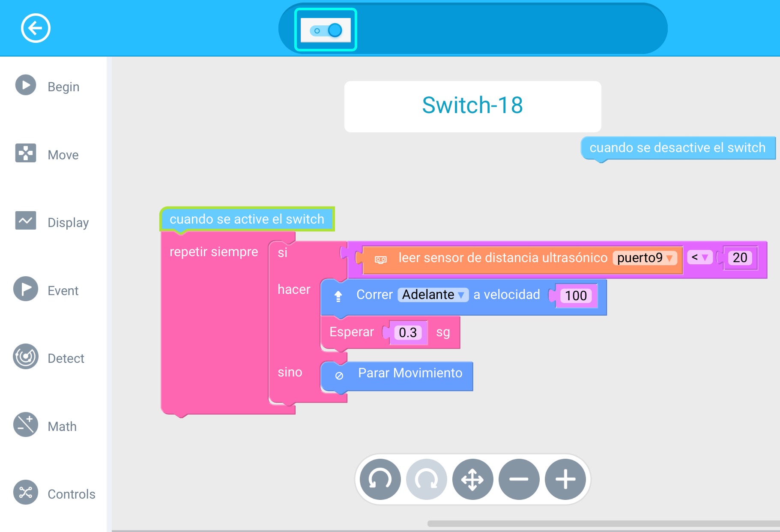Select the Display category icon
The height and width of the screenshot is (532, 780).
[26, 221]
